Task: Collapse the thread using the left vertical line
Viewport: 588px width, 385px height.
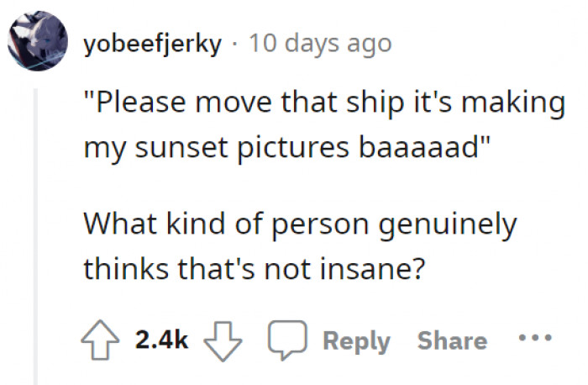Action: coord(34,235)
